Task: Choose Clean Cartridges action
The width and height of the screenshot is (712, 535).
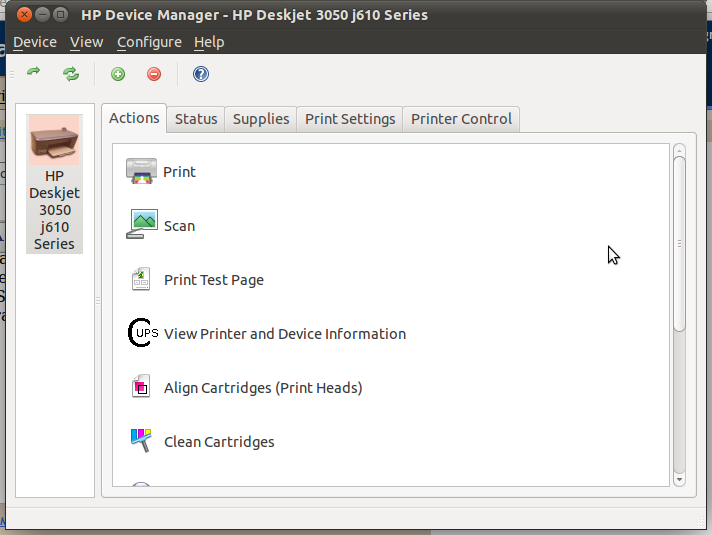Action: (x=219, y=442)
